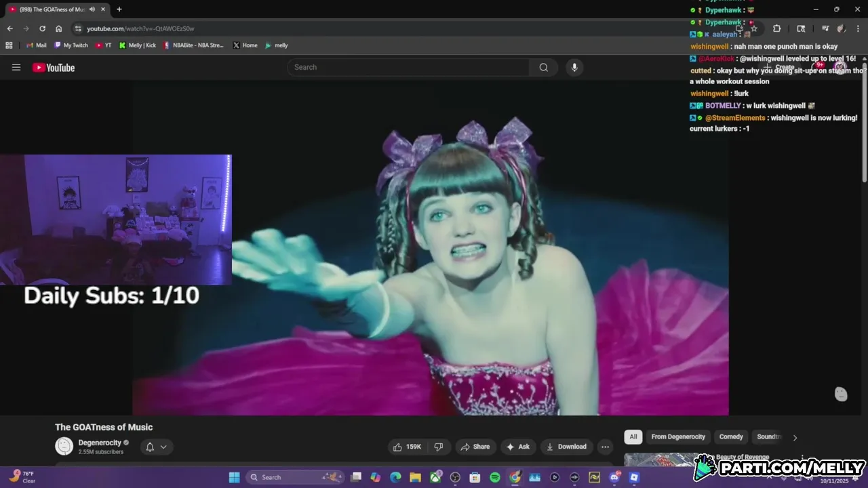Open the browser home page
The height and width of the screenshot is (488, 868).
pos(59,28)
